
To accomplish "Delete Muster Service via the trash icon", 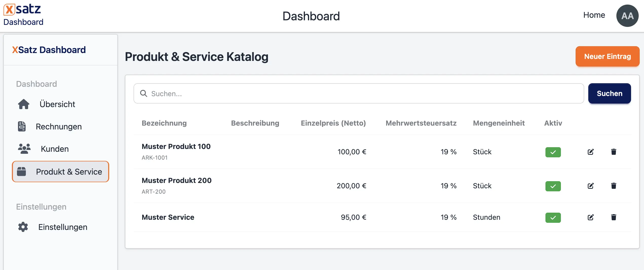I will coord(614,217).
